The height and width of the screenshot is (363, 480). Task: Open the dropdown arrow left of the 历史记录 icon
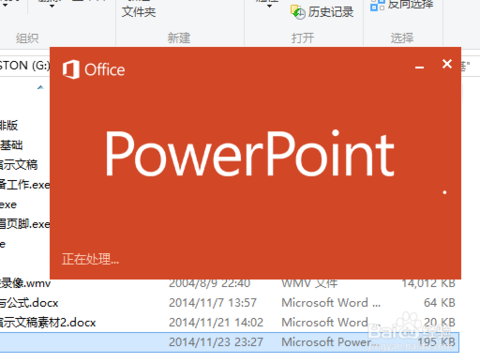(x=269, y=6)
